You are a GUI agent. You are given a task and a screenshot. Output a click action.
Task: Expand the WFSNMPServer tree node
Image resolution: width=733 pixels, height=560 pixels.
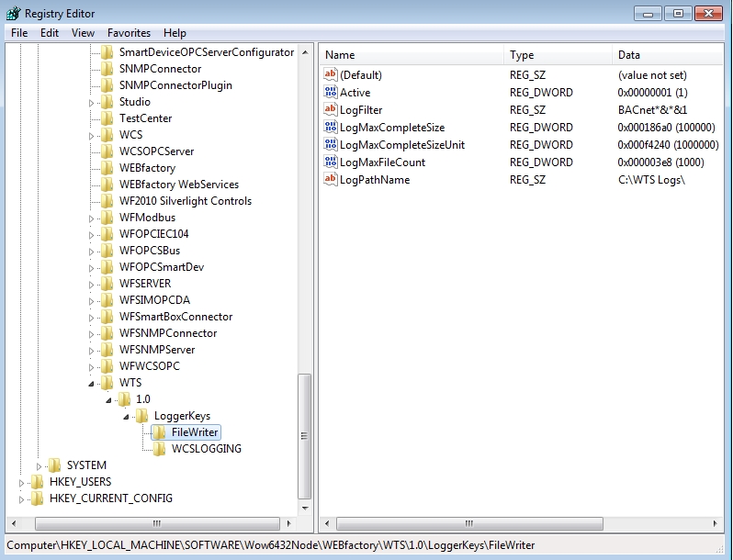pyautogui.click(x=92, y=351)
